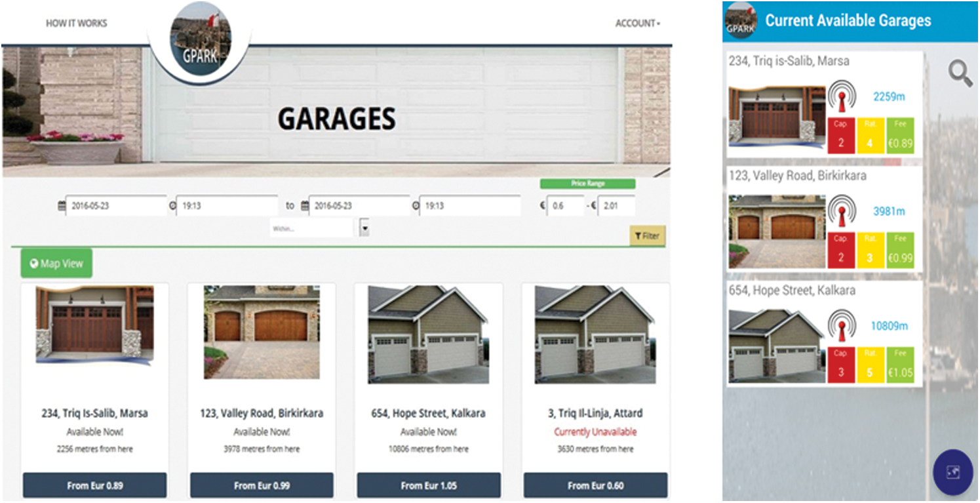Click the green Map View button

click(x=56, y=264)
